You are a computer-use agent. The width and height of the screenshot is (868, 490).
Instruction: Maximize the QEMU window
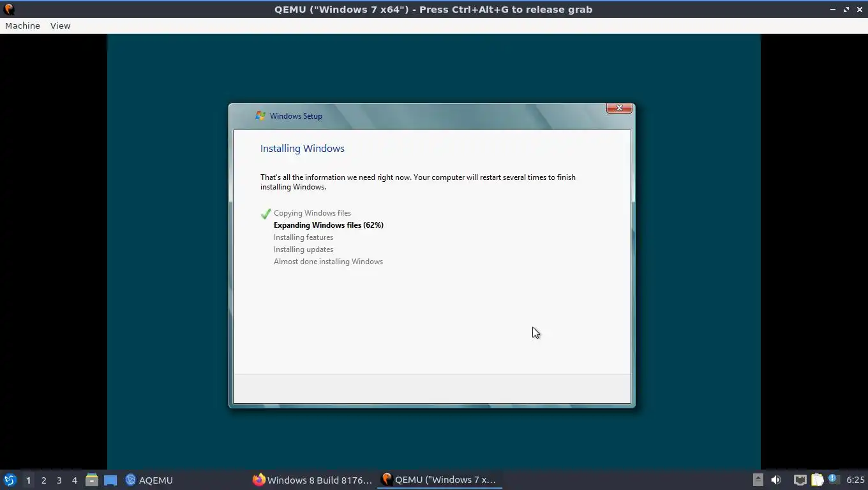[x=846, y=10]
